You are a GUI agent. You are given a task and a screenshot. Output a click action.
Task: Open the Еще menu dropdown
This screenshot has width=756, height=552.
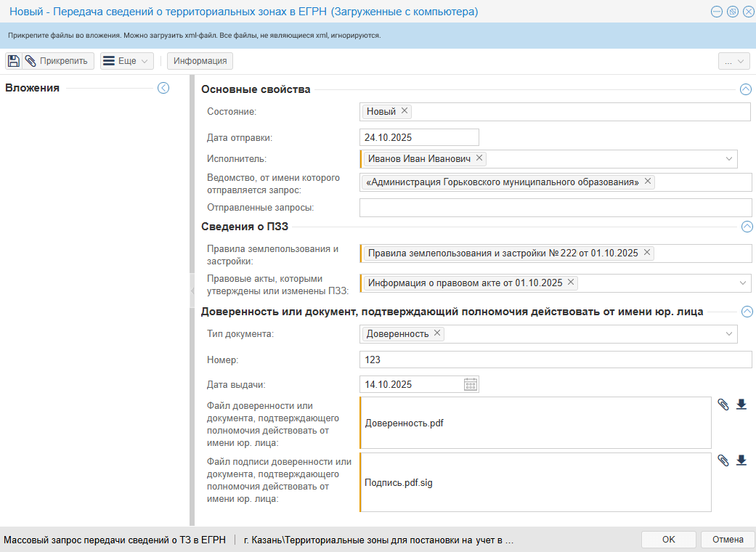click(127, 61)
